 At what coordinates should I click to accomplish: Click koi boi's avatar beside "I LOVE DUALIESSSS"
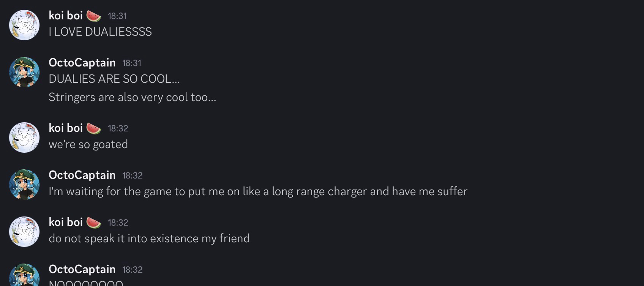(x=24, y=25)
